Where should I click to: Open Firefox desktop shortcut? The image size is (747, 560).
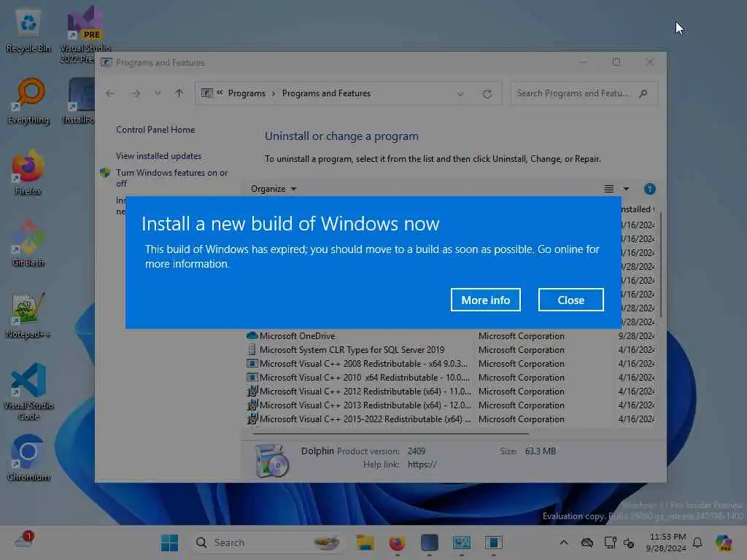28,172
